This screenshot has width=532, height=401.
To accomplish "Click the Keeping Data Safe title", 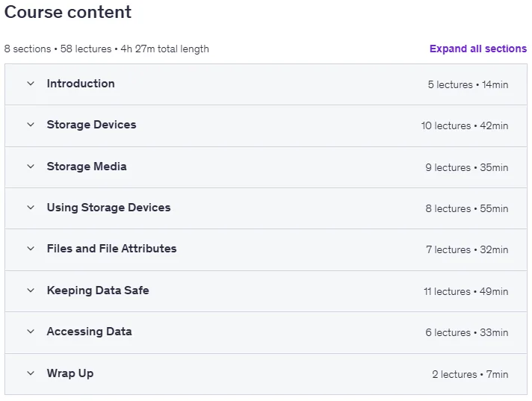I will (98, 290).
